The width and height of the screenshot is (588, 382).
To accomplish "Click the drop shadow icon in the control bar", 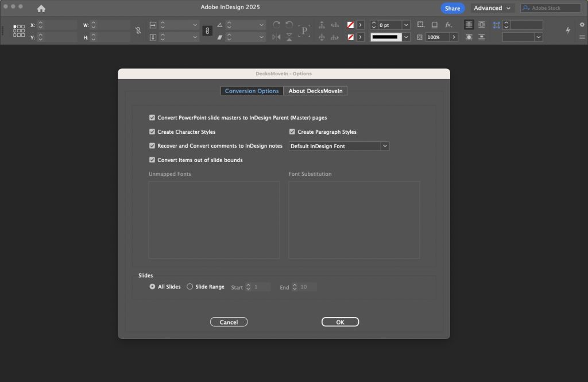I will (435, 25).
